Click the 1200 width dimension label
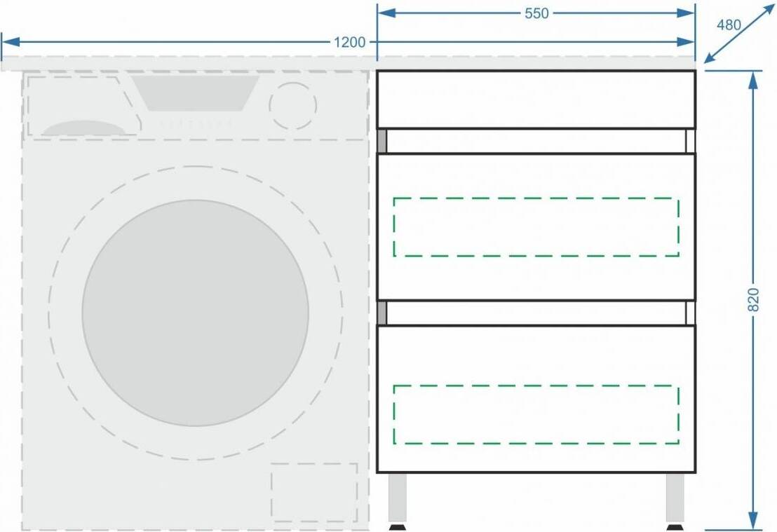The width and height of the screenshot is (777, 532). coord(349,42)
